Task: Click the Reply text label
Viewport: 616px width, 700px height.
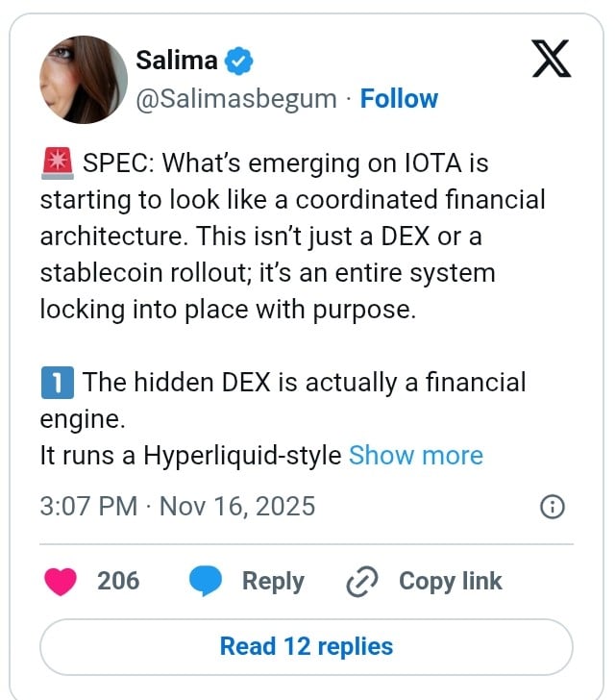Action: point(273,581)
